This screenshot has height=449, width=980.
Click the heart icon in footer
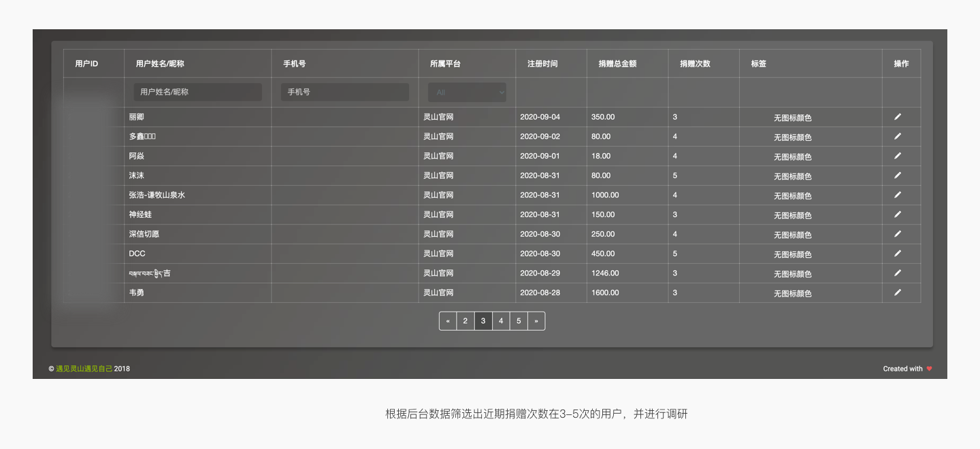pyautogui.click(x=929, y=369)
